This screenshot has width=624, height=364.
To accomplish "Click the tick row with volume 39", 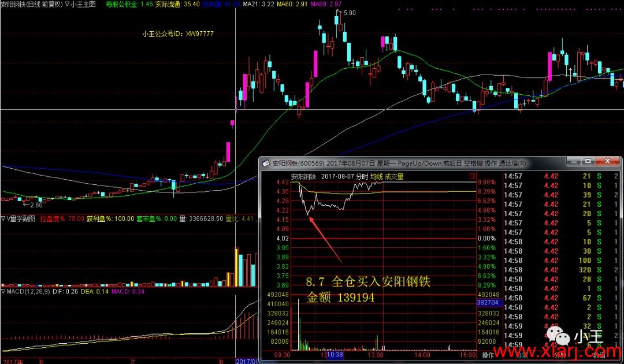I will coord(561,195).
